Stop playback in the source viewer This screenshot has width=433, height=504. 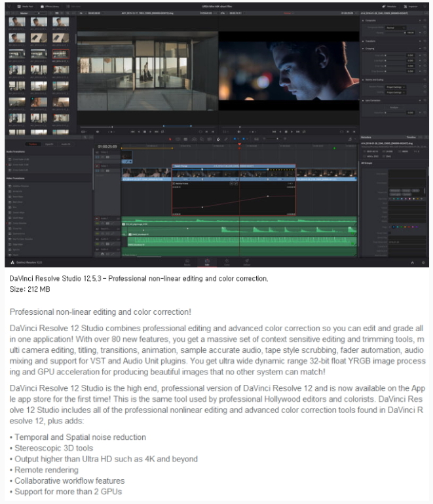pyautogui.click(x=144, y=132)
